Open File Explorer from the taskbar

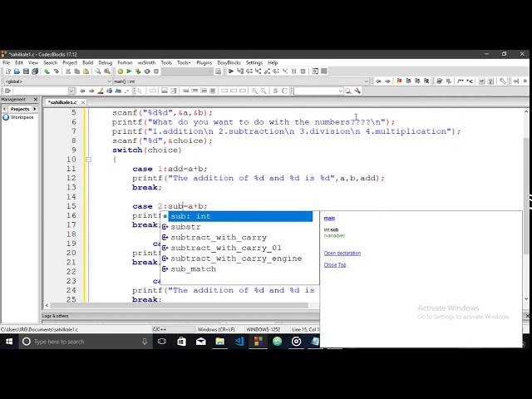(219, 342)
